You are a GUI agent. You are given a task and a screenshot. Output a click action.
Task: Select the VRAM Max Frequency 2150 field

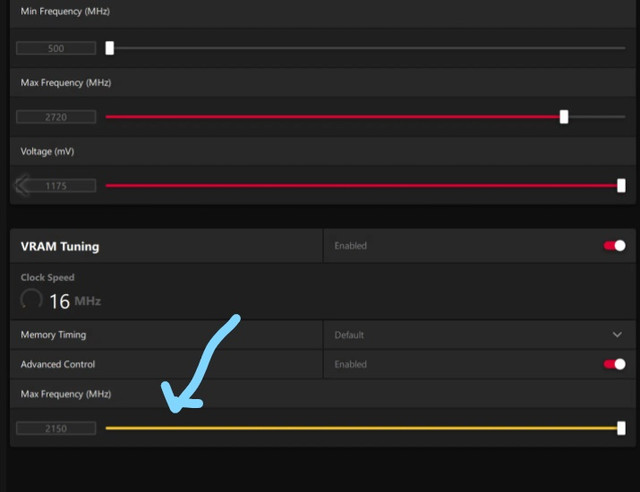[x=56, y=428]
